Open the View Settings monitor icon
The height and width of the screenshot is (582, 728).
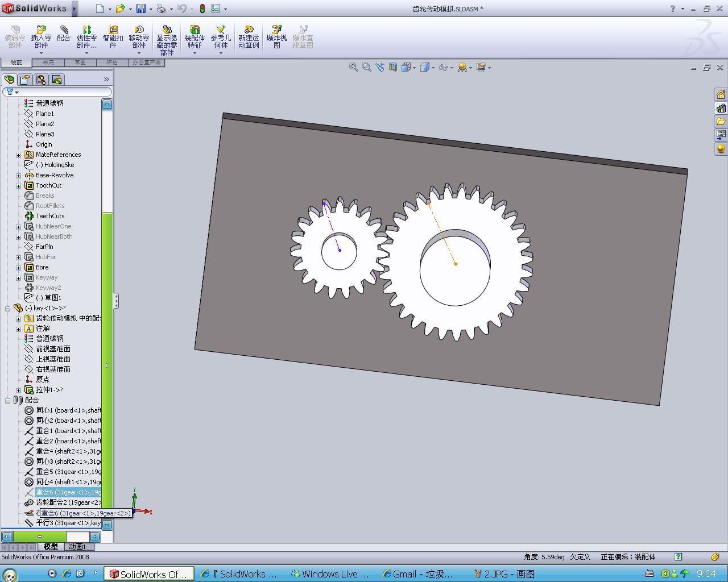pos(481,67)
